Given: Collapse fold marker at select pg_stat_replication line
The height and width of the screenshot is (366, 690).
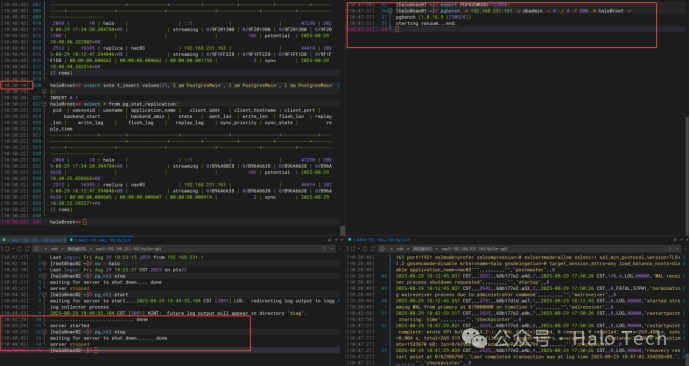Looking at the screenshot, I should (44, 104).
